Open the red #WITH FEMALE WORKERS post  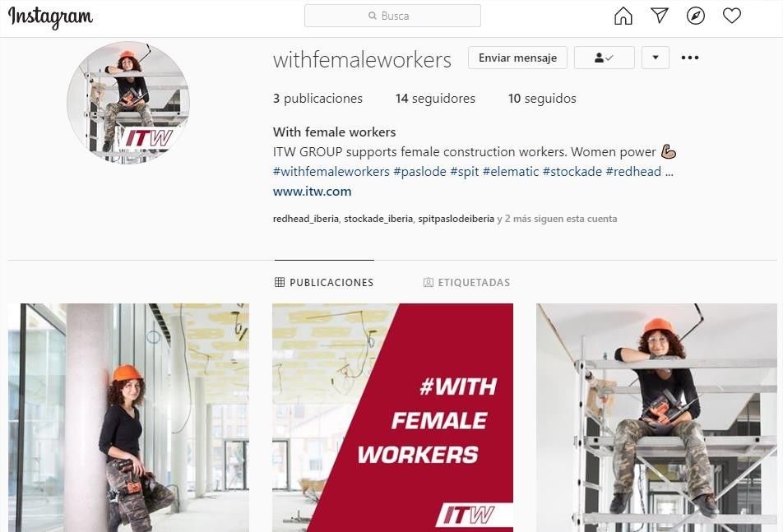point(392,418)
